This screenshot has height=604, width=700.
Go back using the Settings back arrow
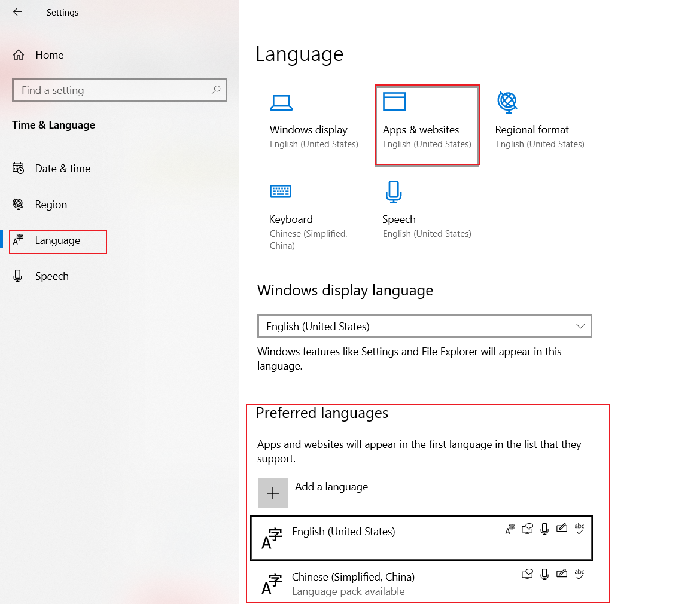tap(17, 12)
